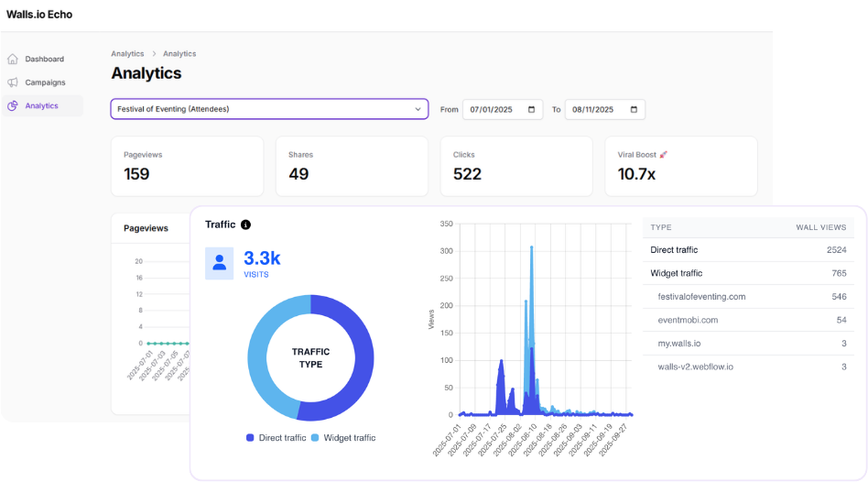This screenshot has width=868, height=482.
Task: Open the To date calendar picker icon
Action: point(634,110)
